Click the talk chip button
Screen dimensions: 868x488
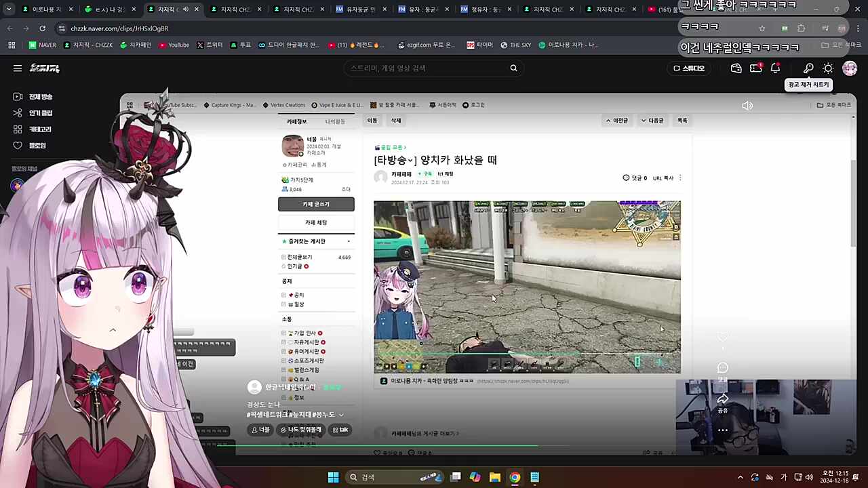340,430
